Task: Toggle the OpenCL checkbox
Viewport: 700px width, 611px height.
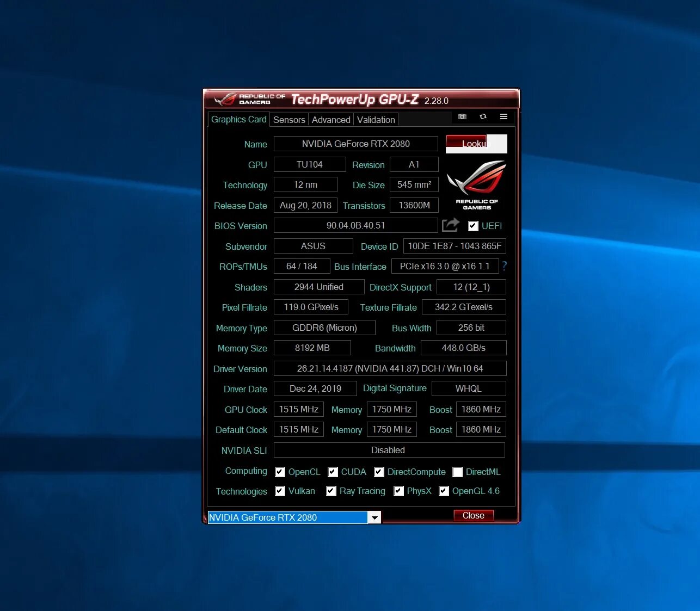Action: click(x=280, y=472)
